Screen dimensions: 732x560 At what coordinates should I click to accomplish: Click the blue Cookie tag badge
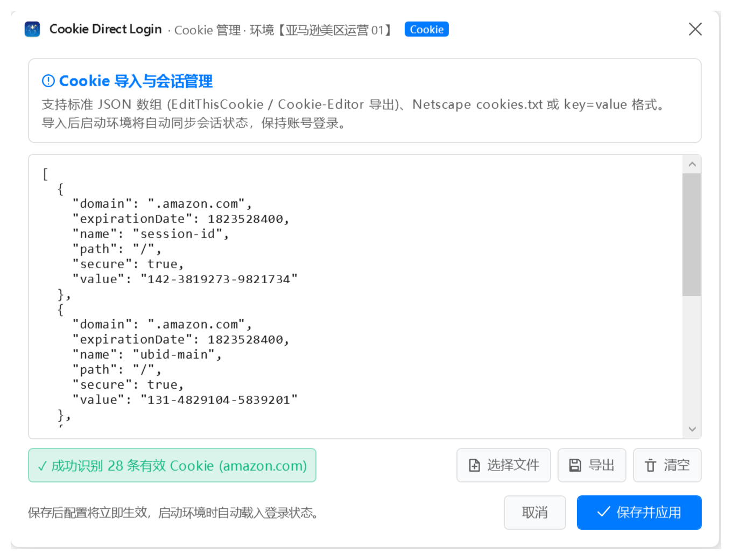[426, 30]
